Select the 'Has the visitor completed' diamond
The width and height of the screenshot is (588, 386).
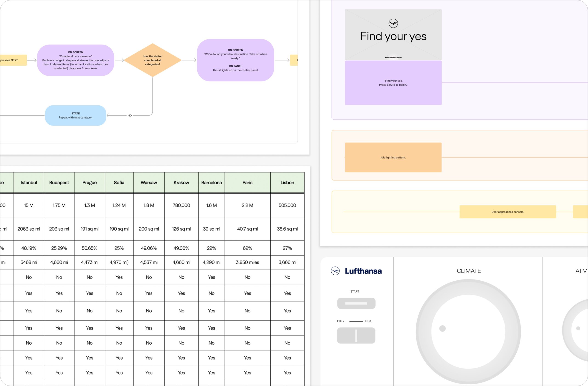153,60
